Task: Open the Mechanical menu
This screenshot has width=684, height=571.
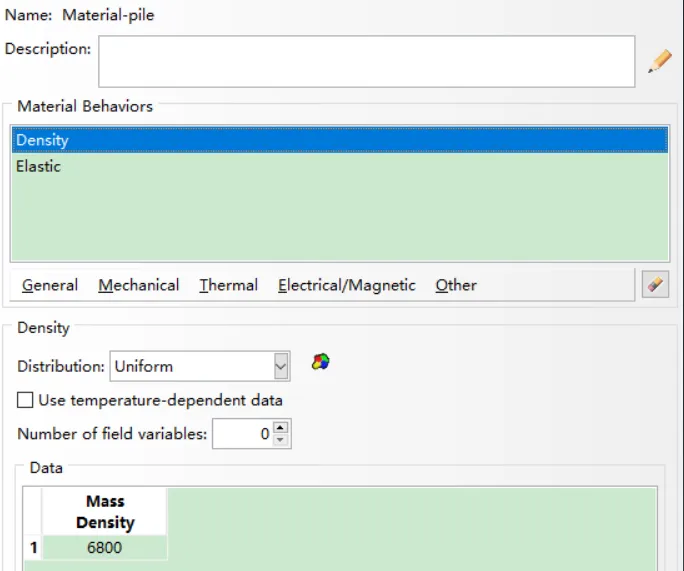Action: [139, 285]
